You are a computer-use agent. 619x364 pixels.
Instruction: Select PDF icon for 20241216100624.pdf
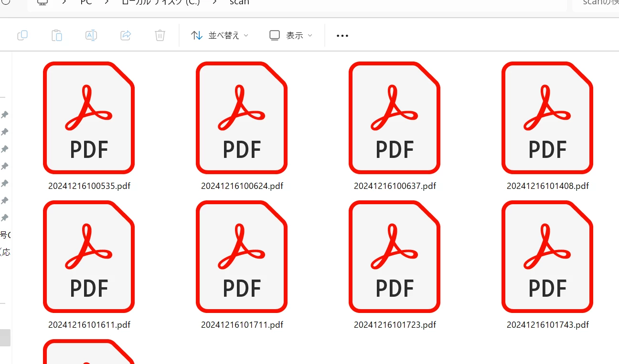[x=242, y=118]
